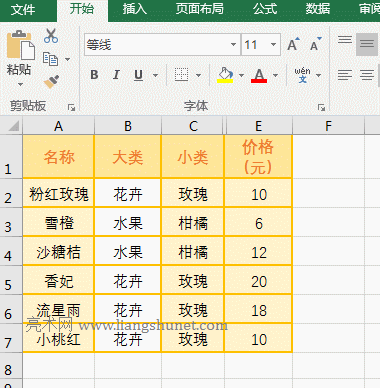The image size is (380, 388).
Task: Open the 文件 (File) menu
Action: tap(23, 9)
